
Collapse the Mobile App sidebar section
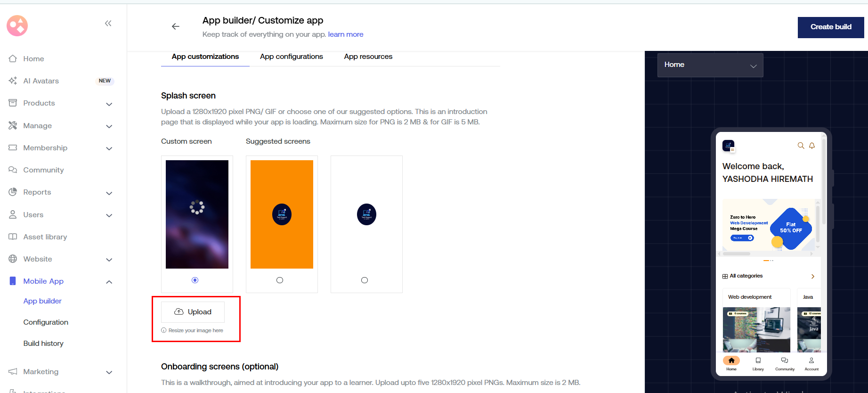point(109,282)
